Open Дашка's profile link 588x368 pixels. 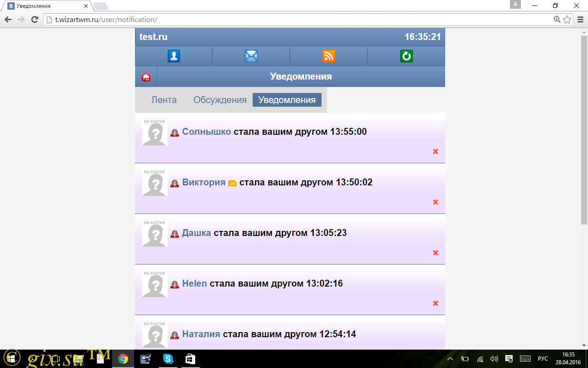(x=197, y=233)
